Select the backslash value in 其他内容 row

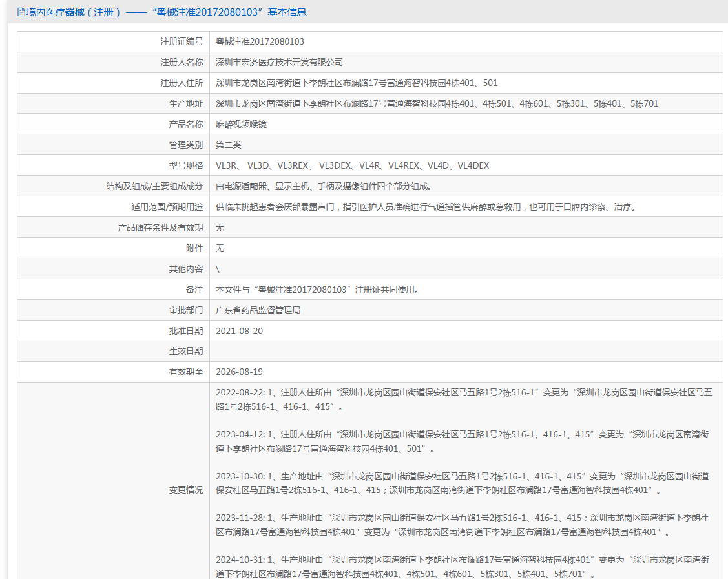[x=218, y=269]
